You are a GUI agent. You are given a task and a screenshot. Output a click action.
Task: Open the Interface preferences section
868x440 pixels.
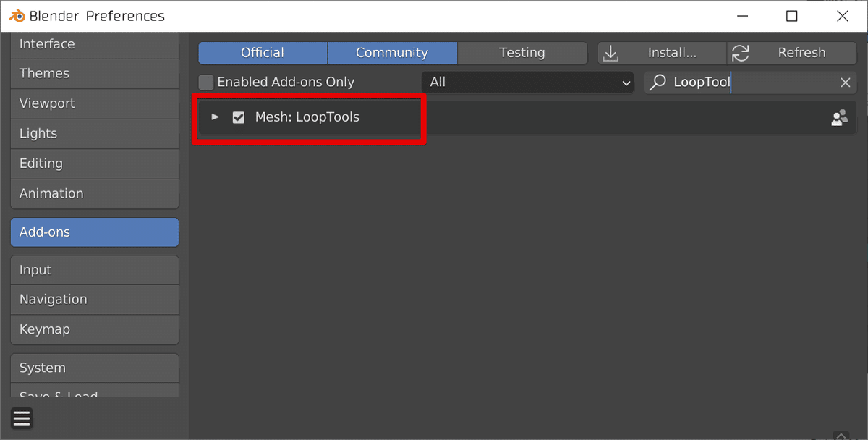click(x=95, y=44)
